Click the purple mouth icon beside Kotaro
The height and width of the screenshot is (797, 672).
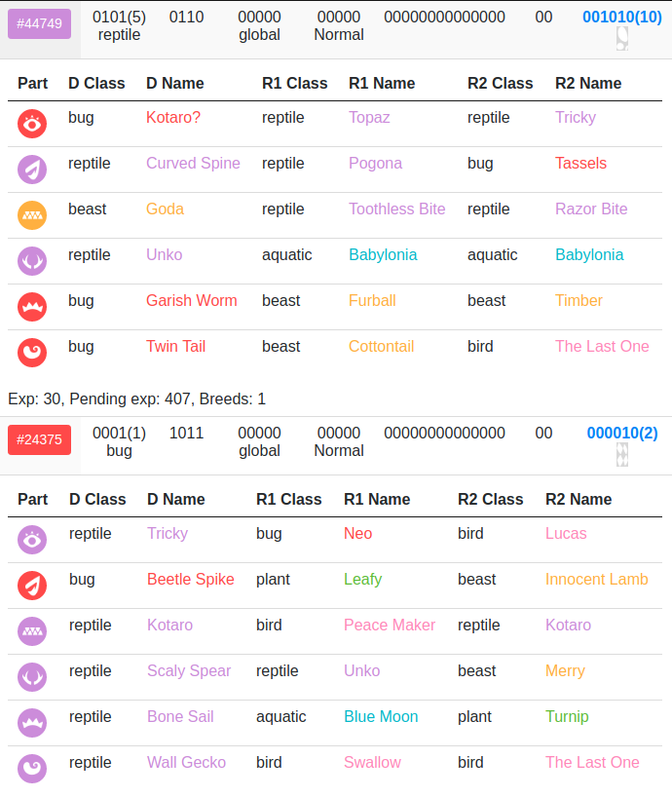pos(32,630)
